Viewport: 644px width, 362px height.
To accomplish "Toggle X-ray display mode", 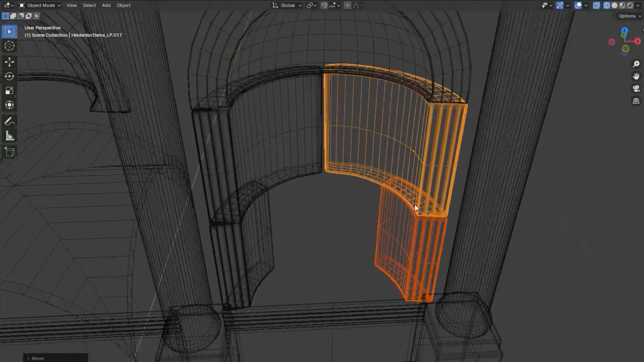I will point(596,5).
